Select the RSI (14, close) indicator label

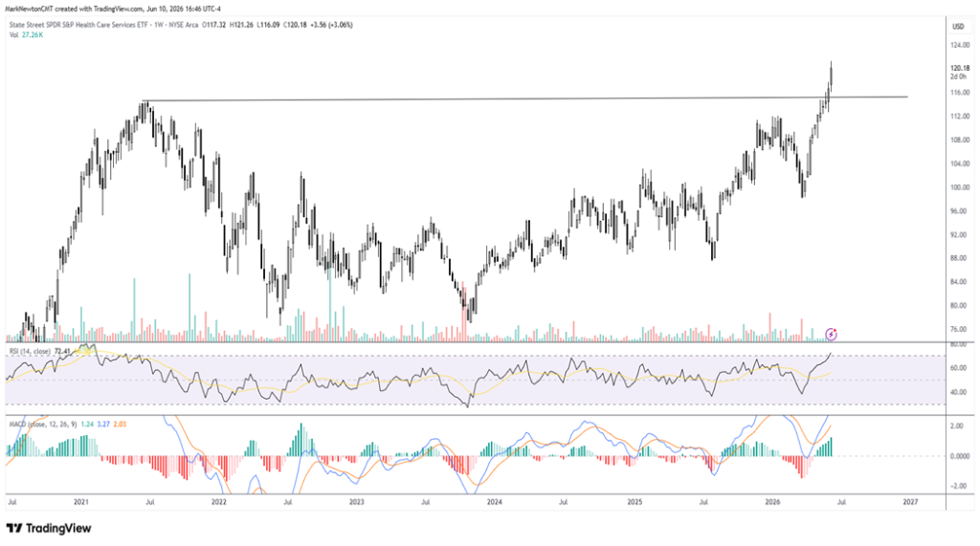[30, 352]
